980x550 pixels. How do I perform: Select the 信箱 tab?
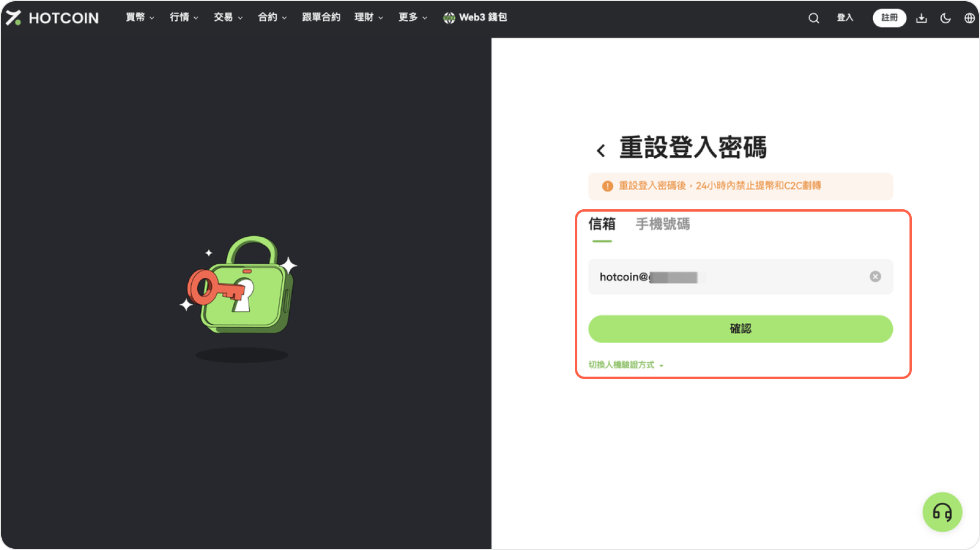click(x=602, y=224)
